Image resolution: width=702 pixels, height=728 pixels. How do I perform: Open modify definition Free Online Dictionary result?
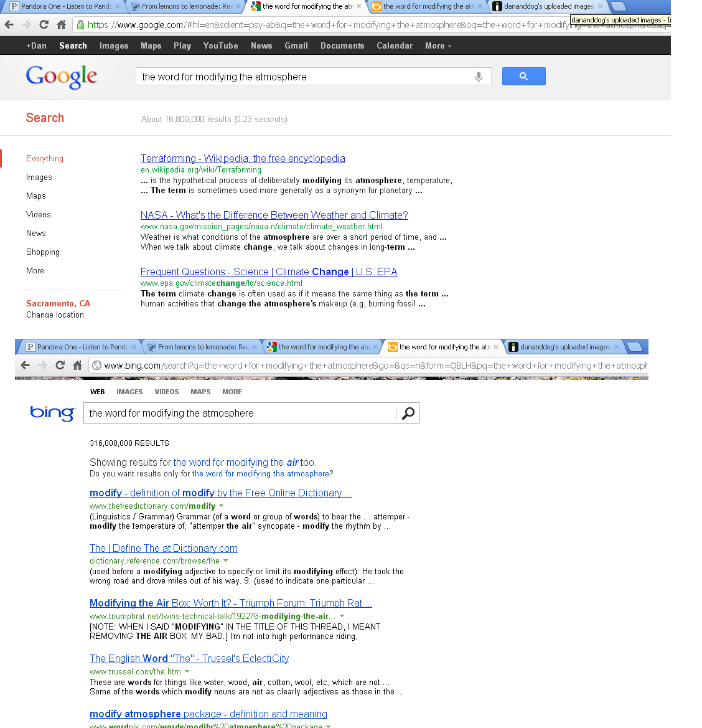pyautogui.click(x=220, y=493)
